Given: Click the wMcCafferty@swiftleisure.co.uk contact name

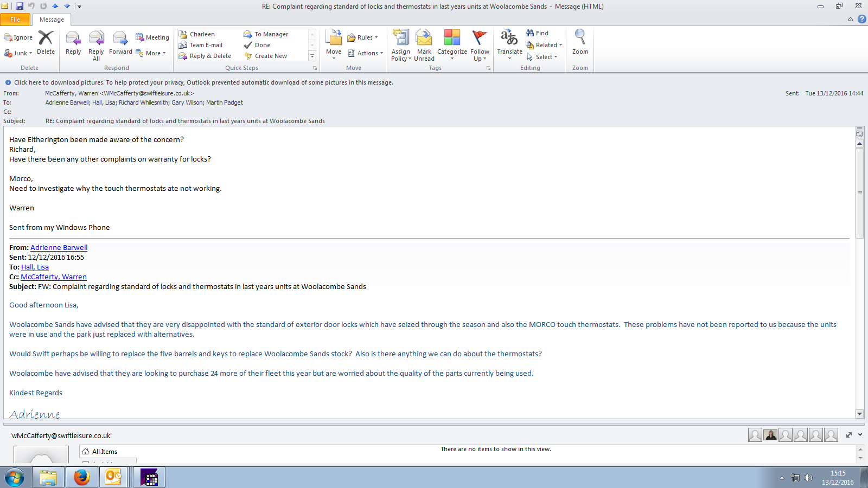Looking at the screenshot, I should pyautogui.click(x=61, y=435).
